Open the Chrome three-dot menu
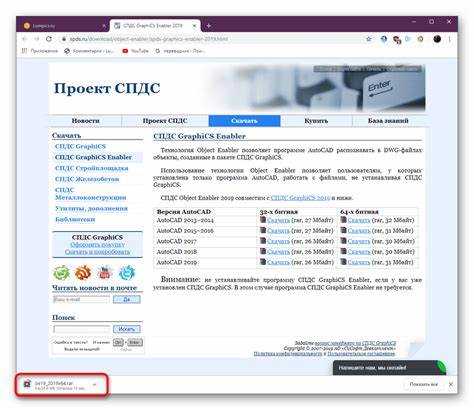474x410 pixels. [450, 39]
